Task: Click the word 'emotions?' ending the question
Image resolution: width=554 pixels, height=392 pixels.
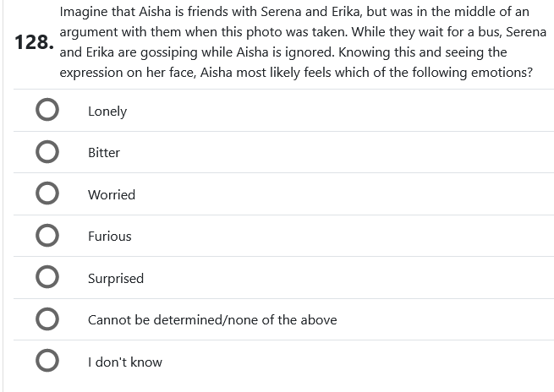Action: click(x=504, y=73)
